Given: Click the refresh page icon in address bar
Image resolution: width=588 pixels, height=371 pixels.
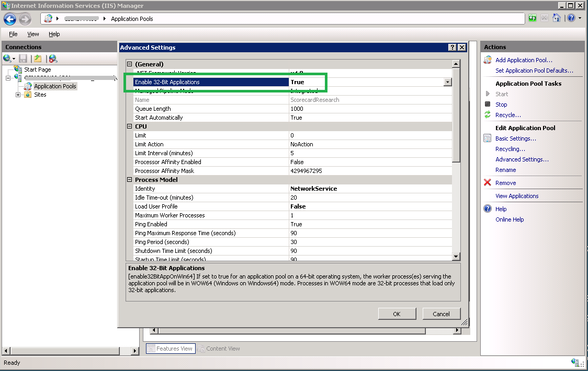Looking at the screenshot, I should (532, 18).
